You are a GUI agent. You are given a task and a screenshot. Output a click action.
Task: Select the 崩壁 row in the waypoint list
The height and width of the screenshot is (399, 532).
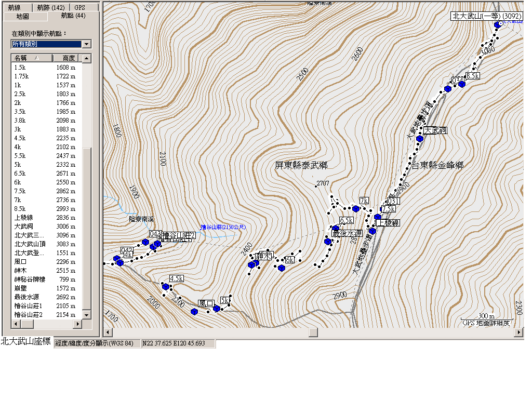(x=46, y=288)
